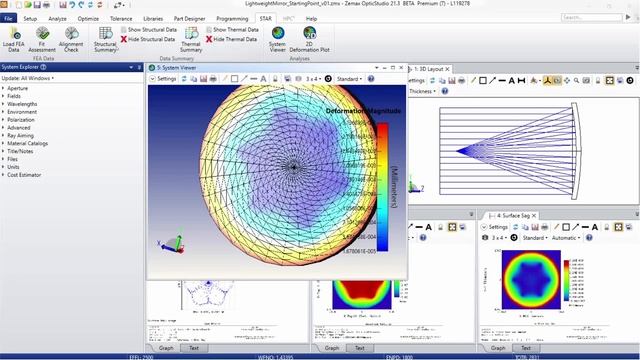Click the Deformation Magnitude color scale bar
This screenshot has width=640, height=360.
382,187
